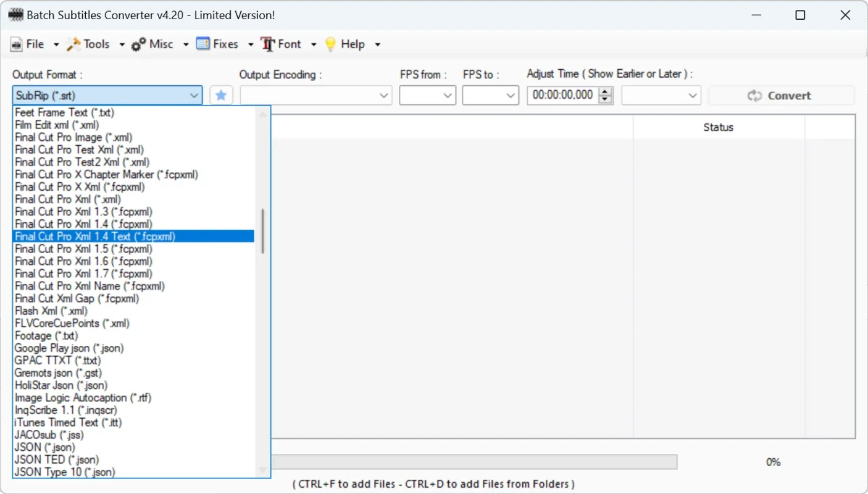Expand the Help menu dropdown arrow
This screenshot has width=868, height=494.
[377, 44]
